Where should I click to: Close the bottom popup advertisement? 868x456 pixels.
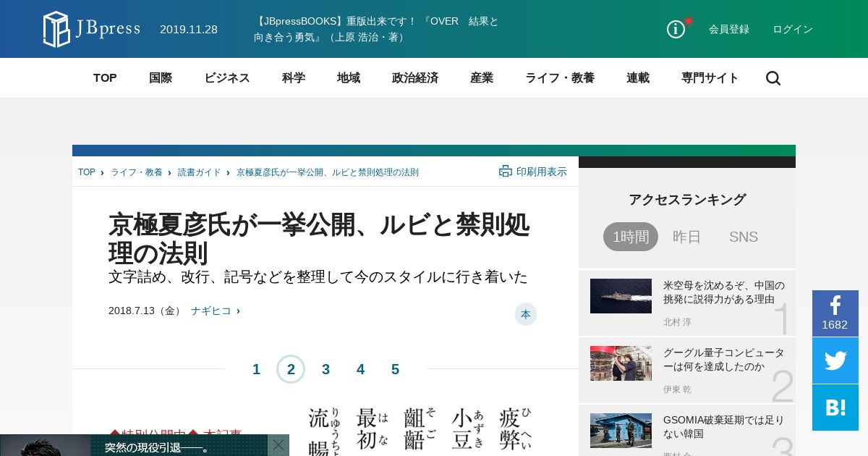click(x=278, y=445)
